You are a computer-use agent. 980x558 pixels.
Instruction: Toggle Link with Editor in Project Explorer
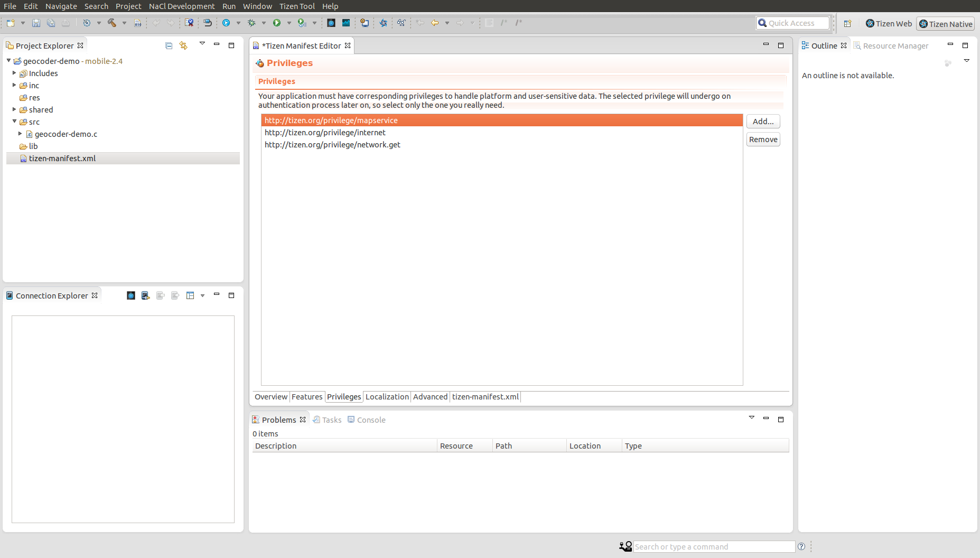[183, 46]
